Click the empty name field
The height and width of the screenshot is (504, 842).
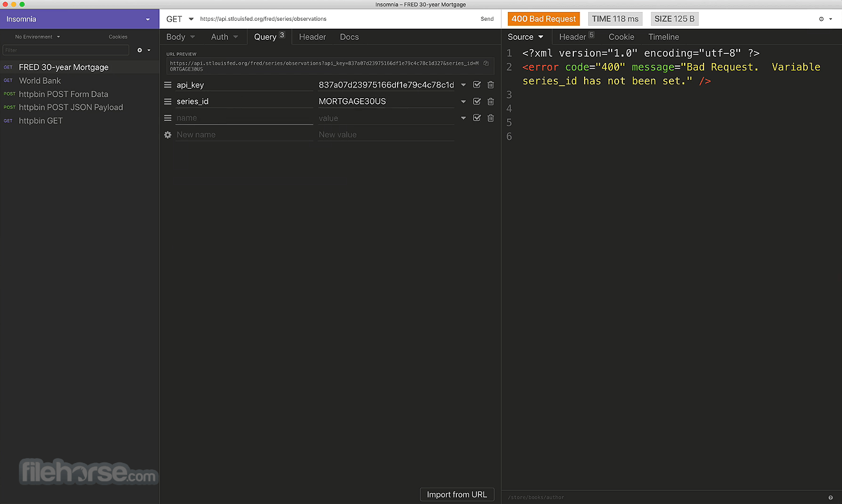click(x=244, y=118)
